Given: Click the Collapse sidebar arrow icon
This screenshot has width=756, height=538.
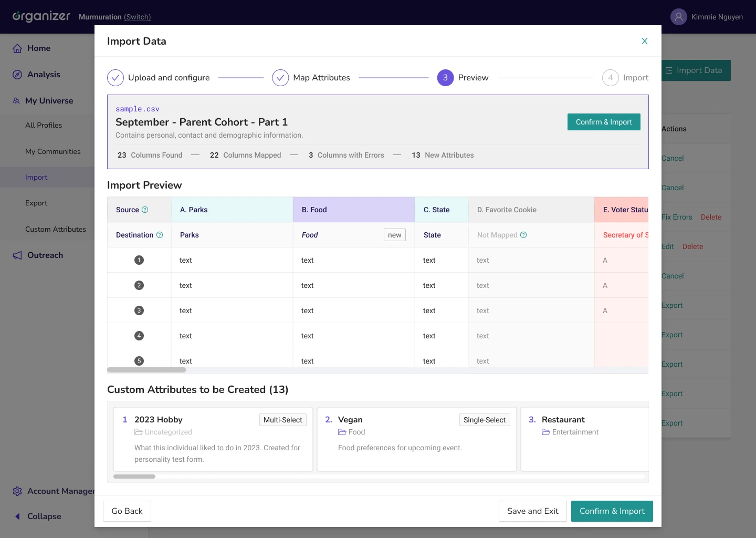Looking at the screenshot, I should [x=18, y=516].
